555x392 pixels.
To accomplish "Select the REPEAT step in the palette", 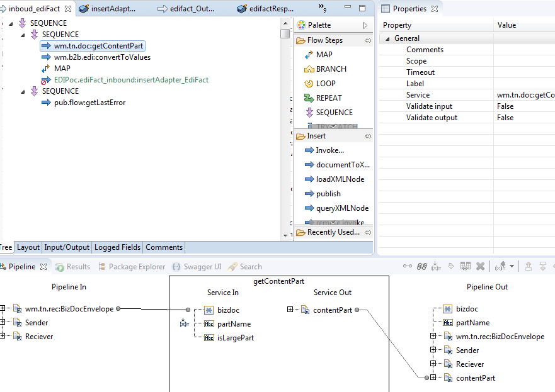I will 323,98.
